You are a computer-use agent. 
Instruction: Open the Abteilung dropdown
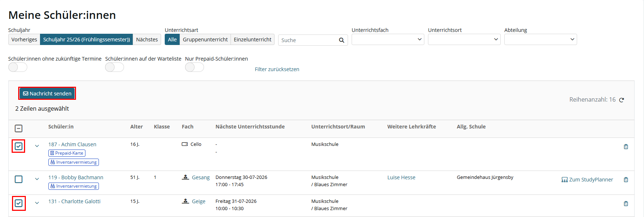coord(541,40)
